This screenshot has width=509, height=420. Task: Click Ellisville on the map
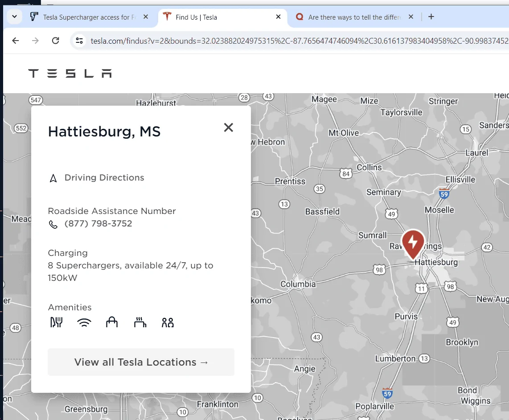click(x=460, y=180)
